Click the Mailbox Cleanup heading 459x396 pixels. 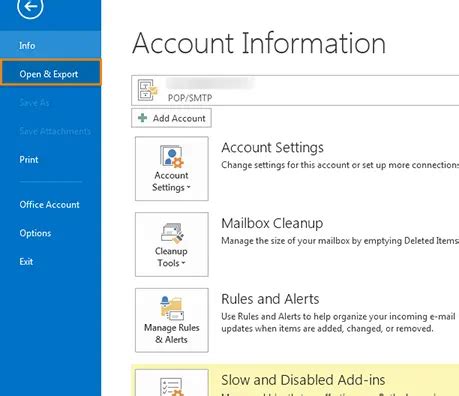tap(272, 223)
